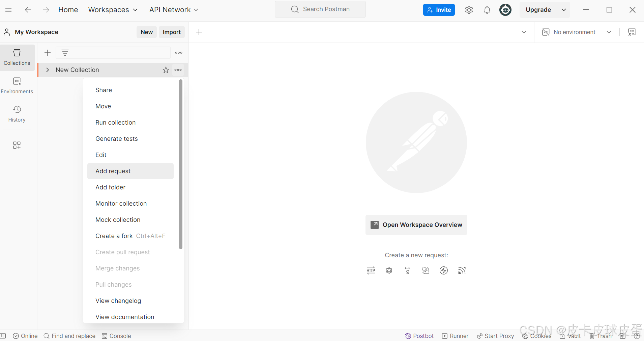
Task: Open the API Network dropdown
Action: coord(174,10)
